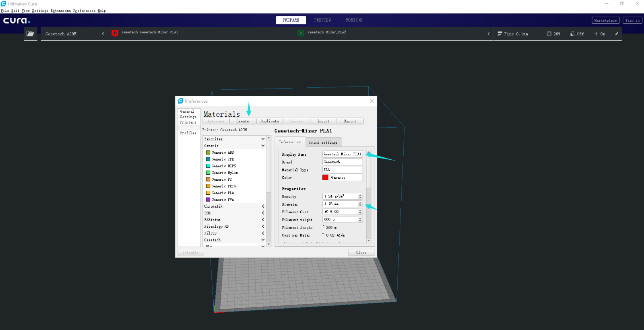
Task: Decrease the Diameter value with stepper
Action: 360,206
